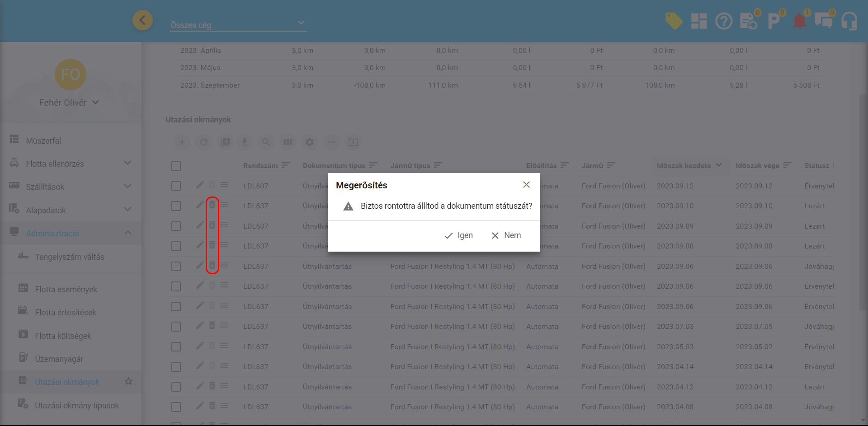Toggle the select-all checkbox in table header
The width and height of the screenshot is (868, 426).
point(176,166)
